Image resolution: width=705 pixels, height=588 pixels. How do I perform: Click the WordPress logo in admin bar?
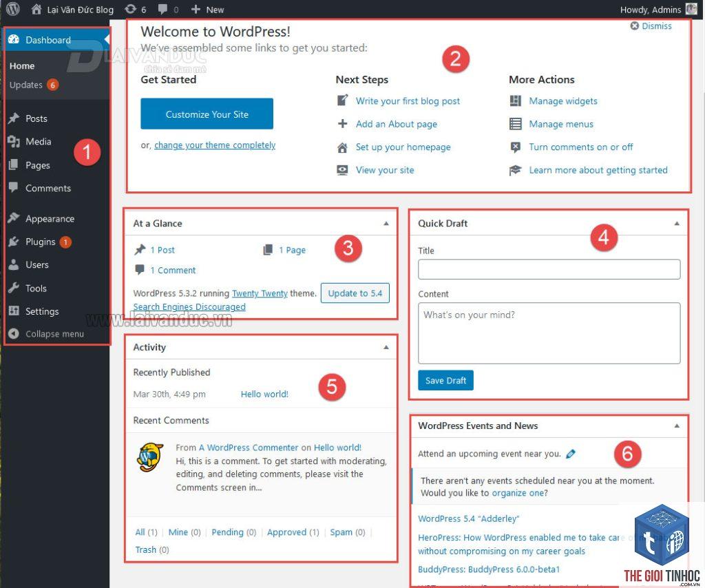pyautogui.click(x=12, y=9)
